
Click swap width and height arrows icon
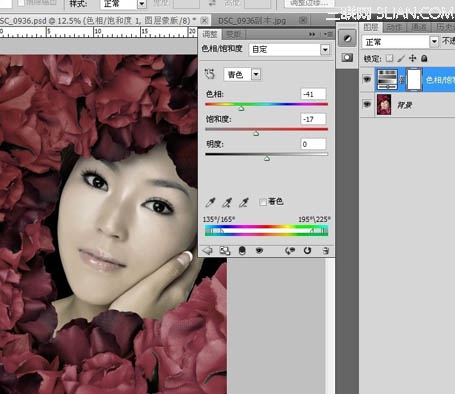[x=212, y=3]
